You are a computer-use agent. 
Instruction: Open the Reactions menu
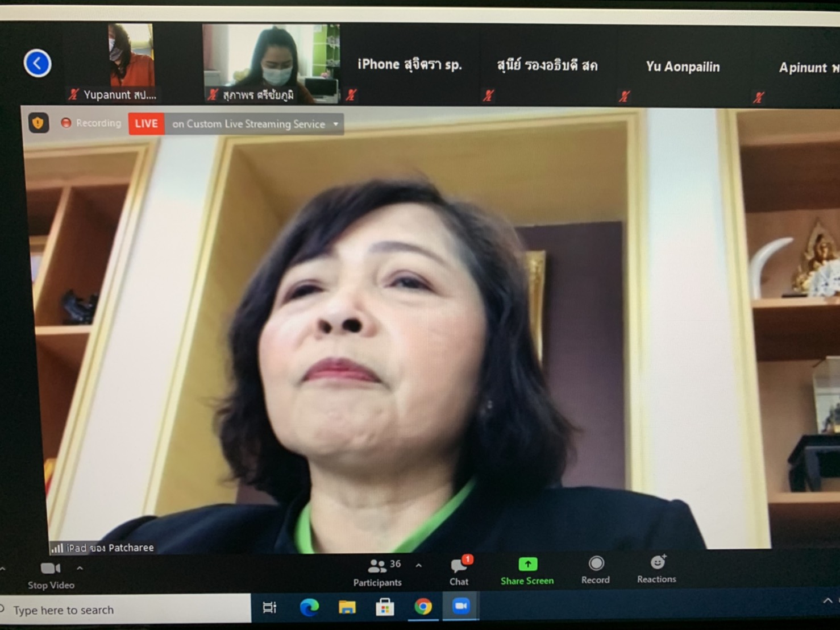(x=656, y=570)
